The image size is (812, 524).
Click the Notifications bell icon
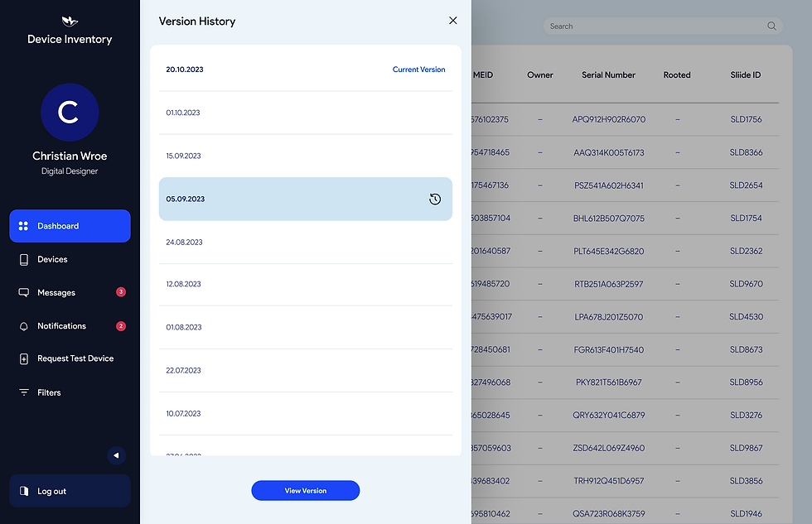[x=24, y=326]
